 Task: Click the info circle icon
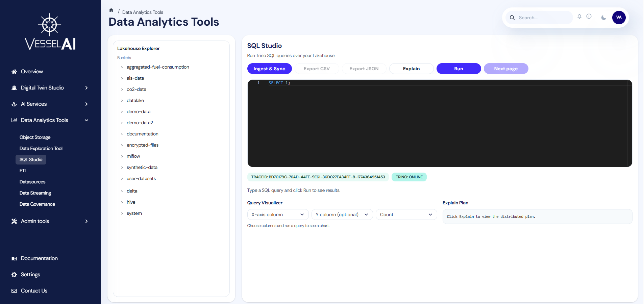pos(589,17)
